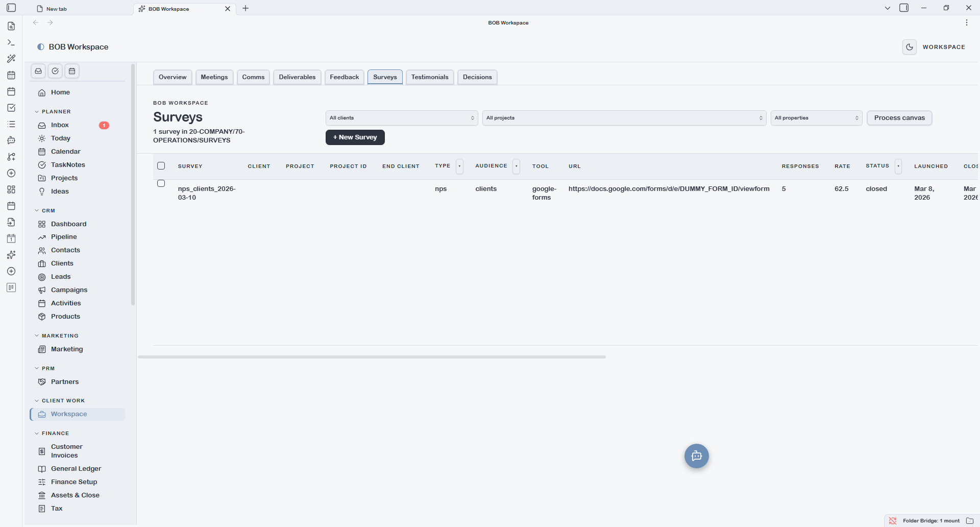Click the Campaigns megaphone icon
This screenshot has width=980, height=527.
42,290
